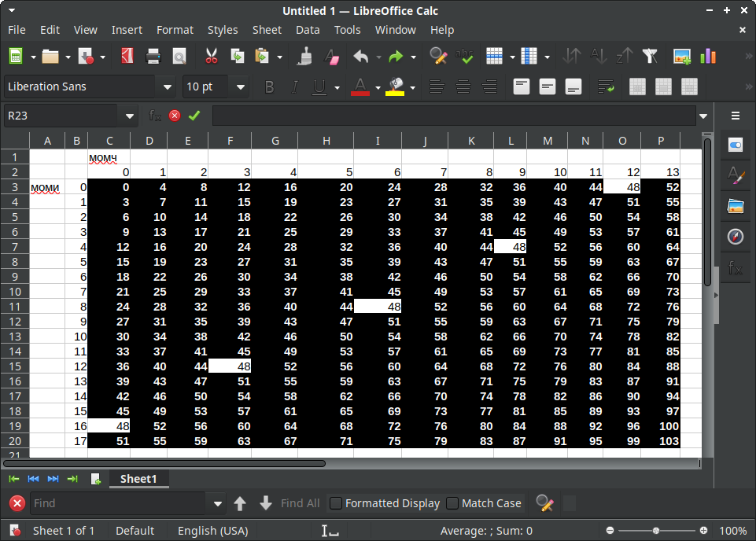756x541 pixels.
Task: Click the New spreadsheet icon
Action: (x=16, y=57)
